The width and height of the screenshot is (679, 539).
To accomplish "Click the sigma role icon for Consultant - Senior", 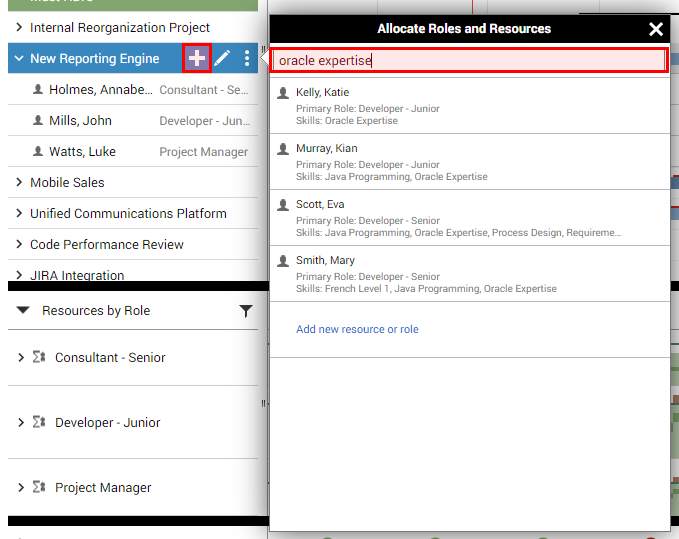I will pyautogui.click(x=39, y=357).
